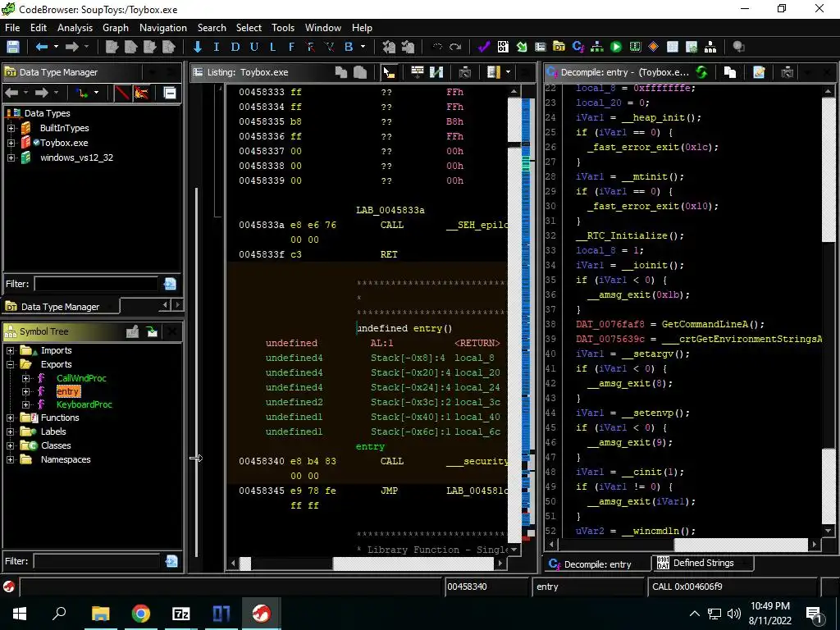The height and width of the screenshot is (630, 840).
Task: Navigate to next bookmark with the B icon
Action: pyautogui.click(x=348, y=47)
